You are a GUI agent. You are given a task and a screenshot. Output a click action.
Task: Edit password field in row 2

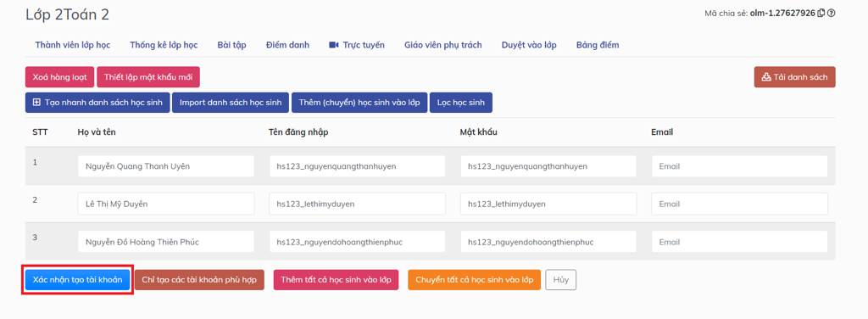click(x=548, y=204)
